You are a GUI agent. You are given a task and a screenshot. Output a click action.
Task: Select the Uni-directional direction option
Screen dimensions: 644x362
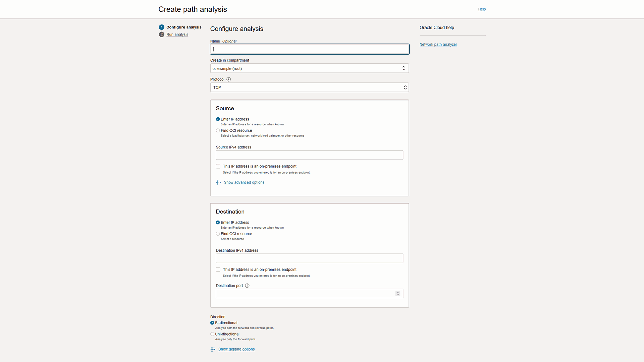coord(212,334)
